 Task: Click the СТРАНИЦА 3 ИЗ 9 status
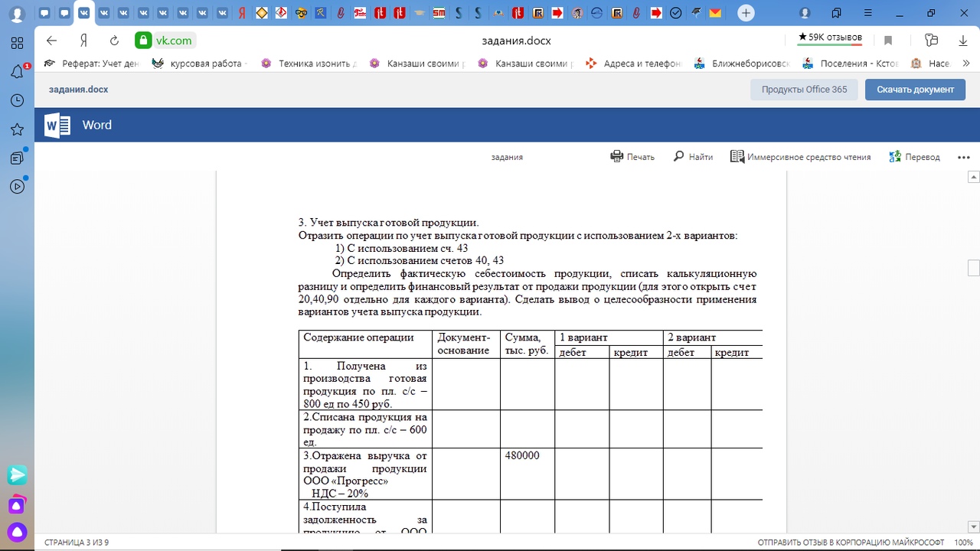point(77,542)
